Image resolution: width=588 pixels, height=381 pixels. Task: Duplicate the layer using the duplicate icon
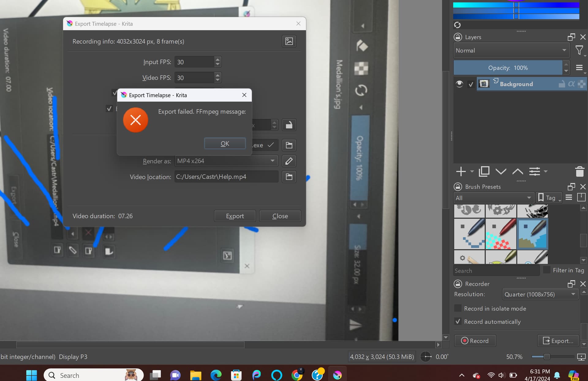point(484,171)
